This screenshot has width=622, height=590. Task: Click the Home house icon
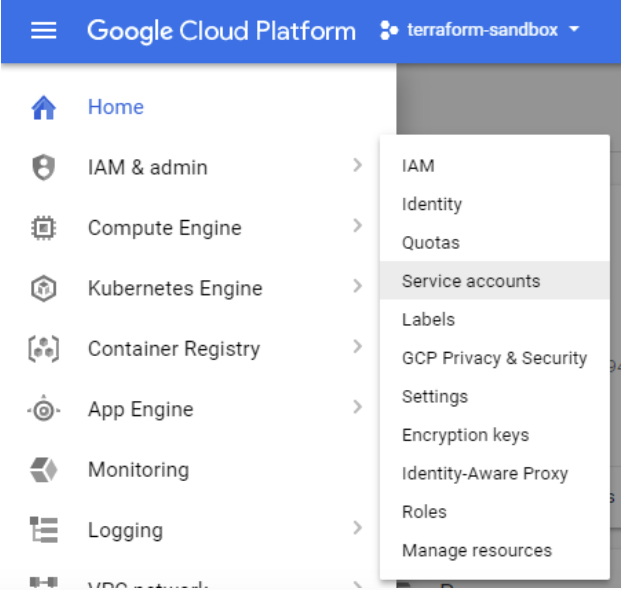(x=44, y=107)
